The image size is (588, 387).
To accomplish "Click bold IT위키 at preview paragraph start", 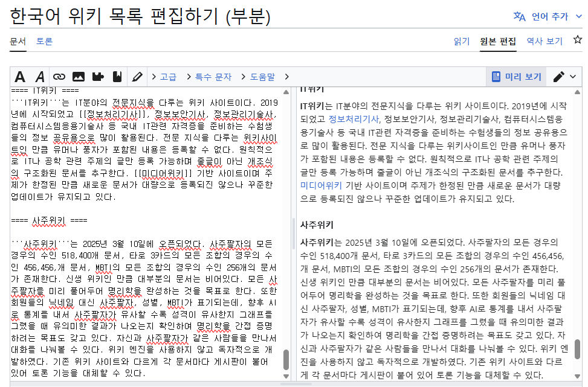I will (312, 106).
